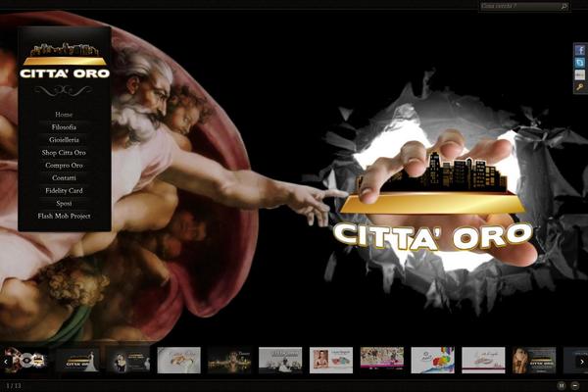Select thumbnail with rainbow colored splash
Image resolution: width=588 pixels, height=392 pixels.
pos(432,360)
